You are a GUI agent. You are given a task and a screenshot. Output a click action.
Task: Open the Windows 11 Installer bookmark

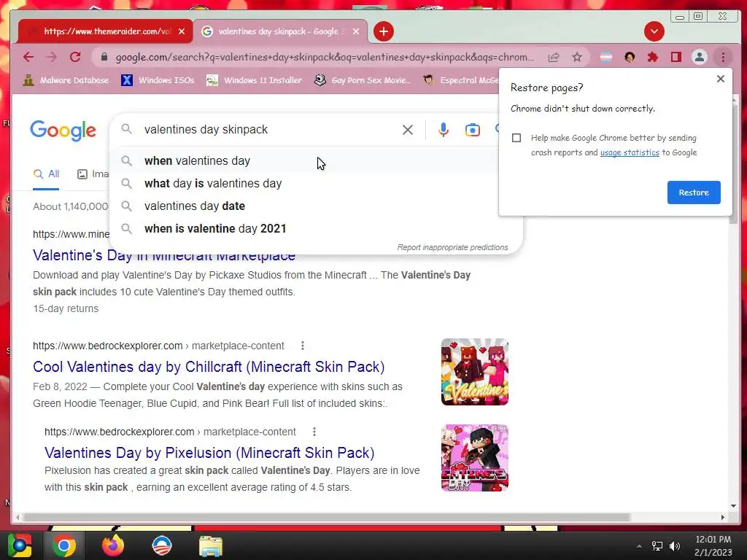255,80
